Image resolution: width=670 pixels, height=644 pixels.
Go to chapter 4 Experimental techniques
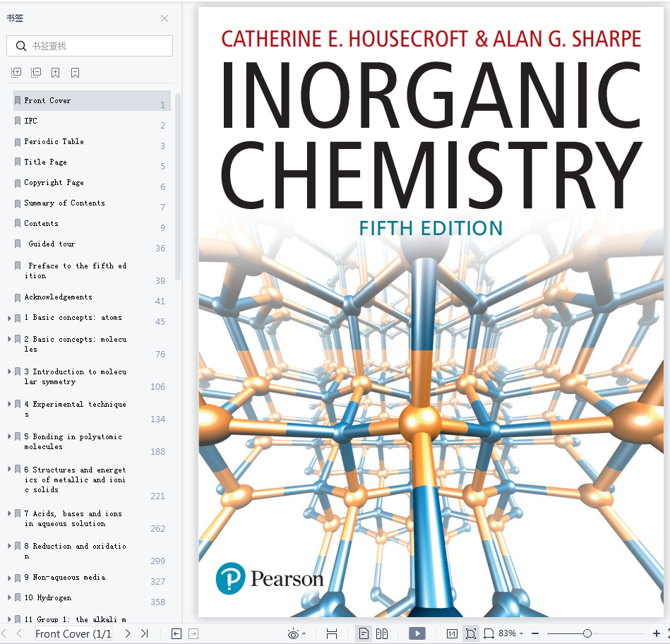[x=76, y=409]
